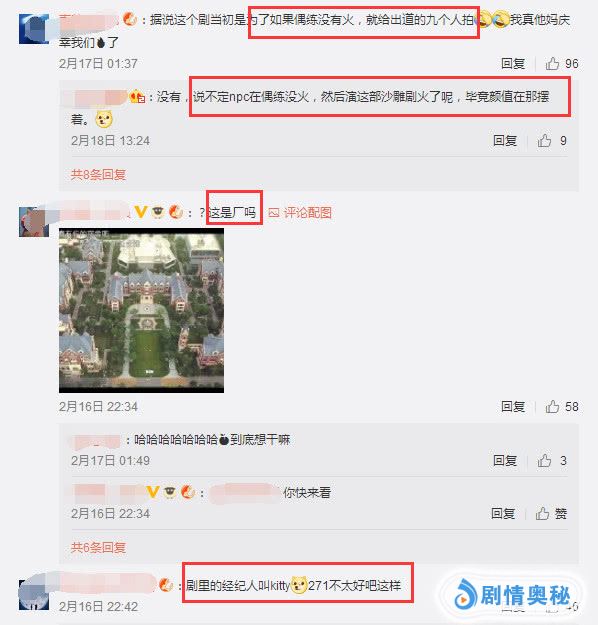
Task: Expand 共8条回复 replies
Action: tap(98, 174)
